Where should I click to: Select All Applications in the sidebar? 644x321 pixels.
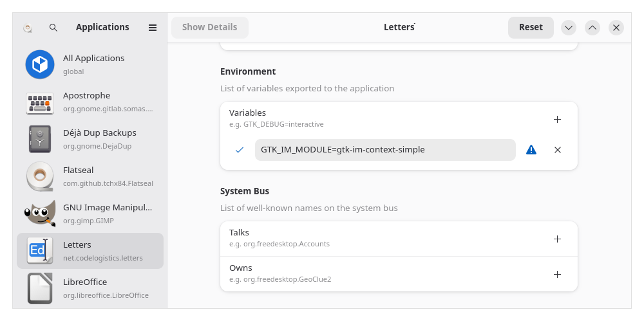(x=90, y=64)
